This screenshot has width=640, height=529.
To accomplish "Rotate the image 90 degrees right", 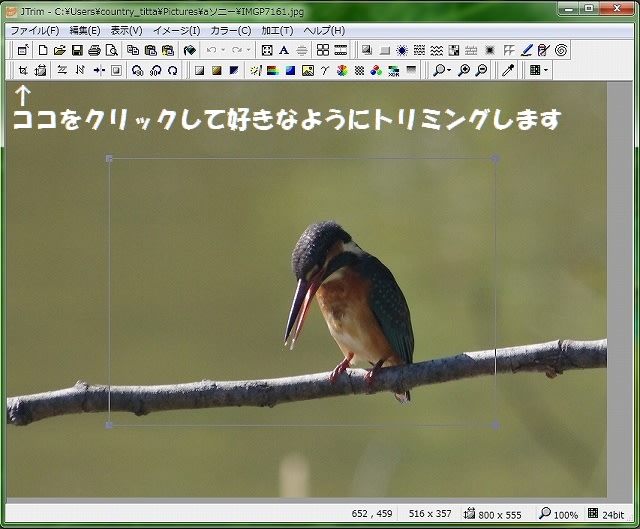I will click(155, 71).
